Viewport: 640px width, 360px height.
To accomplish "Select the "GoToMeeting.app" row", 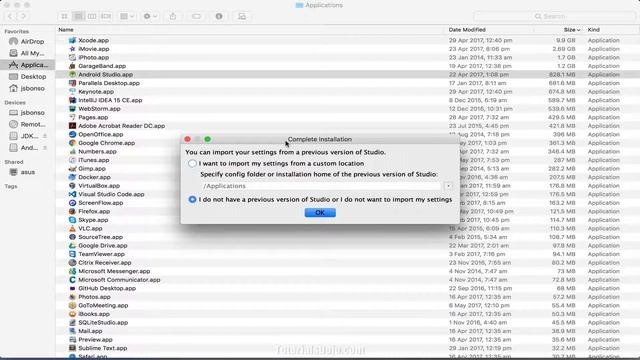I will click(x=348, y=306).
